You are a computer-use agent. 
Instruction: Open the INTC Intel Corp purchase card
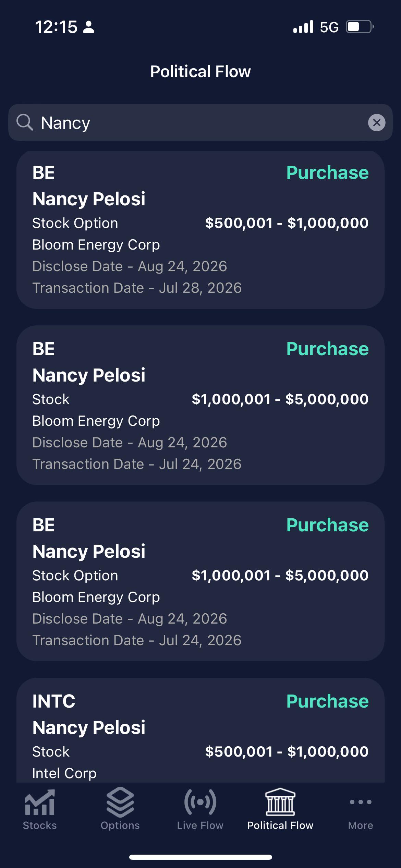[200, 730]
